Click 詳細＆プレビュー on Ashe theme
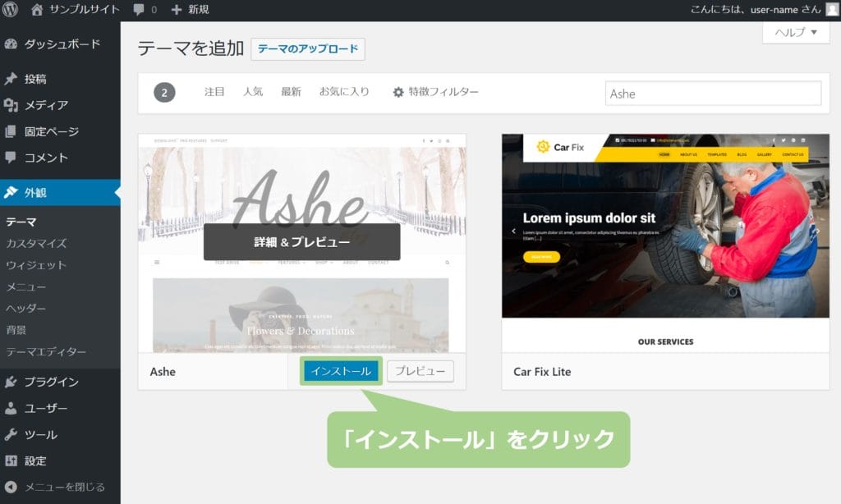This screenshot has width=841, height=504. tap(302, 242)
